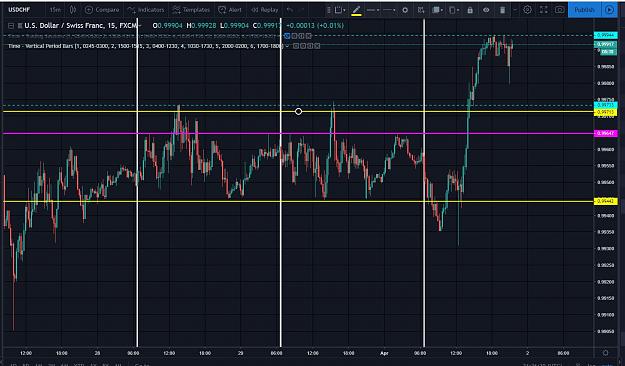Grab the drawing toolbar drag handle
The width and height of the screenshot is (625, 366).
tap(328, 10)
